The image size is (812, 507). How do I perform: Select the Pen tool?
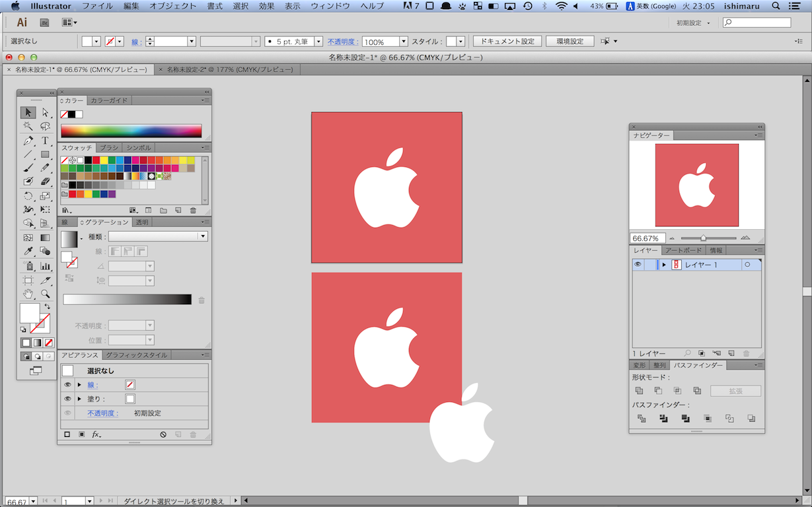28,141
